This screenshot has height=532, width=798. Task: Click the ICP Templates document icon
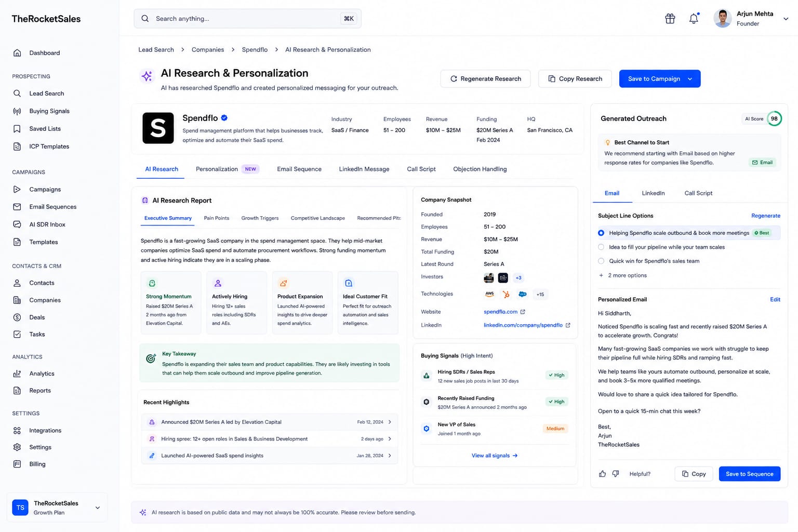coord(17,147)
